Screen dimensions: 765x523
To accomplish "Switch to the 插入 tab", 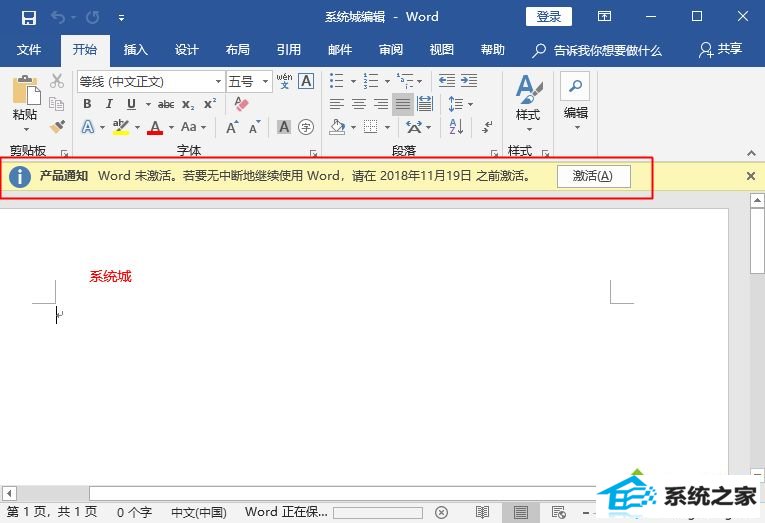I will coord(135,49).
